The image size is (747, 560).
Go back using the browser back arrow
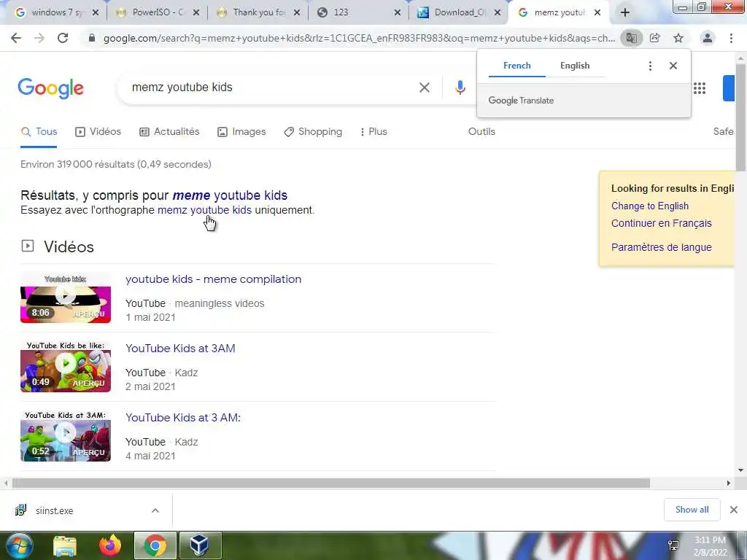16,38
